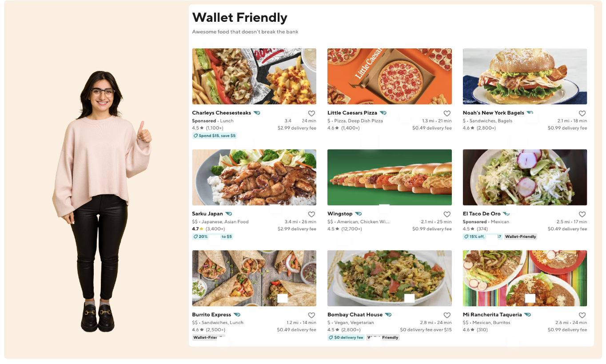Open Wingstop chicken sandwiches image
606x364 pixels.
(390, 177)
